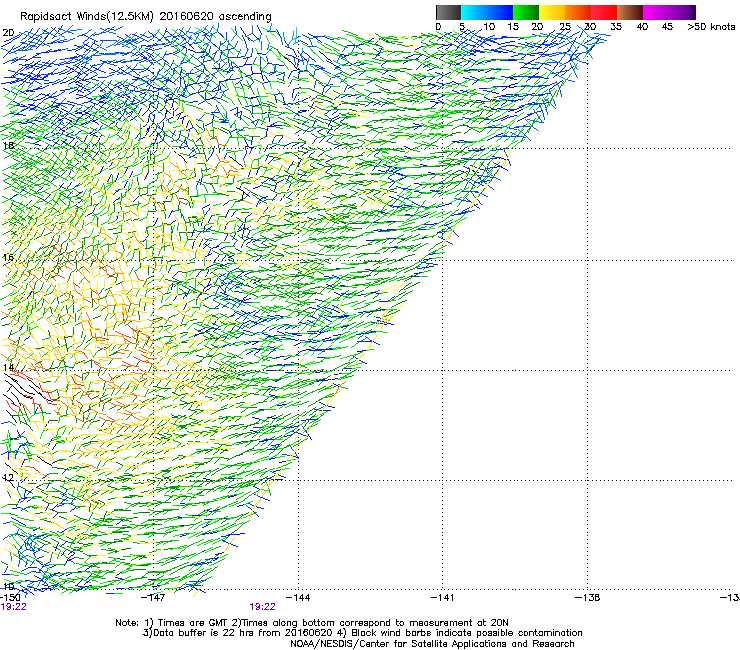Click the longitude label '-144'
The height and width of the screenshot is (650, 740).
298,598
